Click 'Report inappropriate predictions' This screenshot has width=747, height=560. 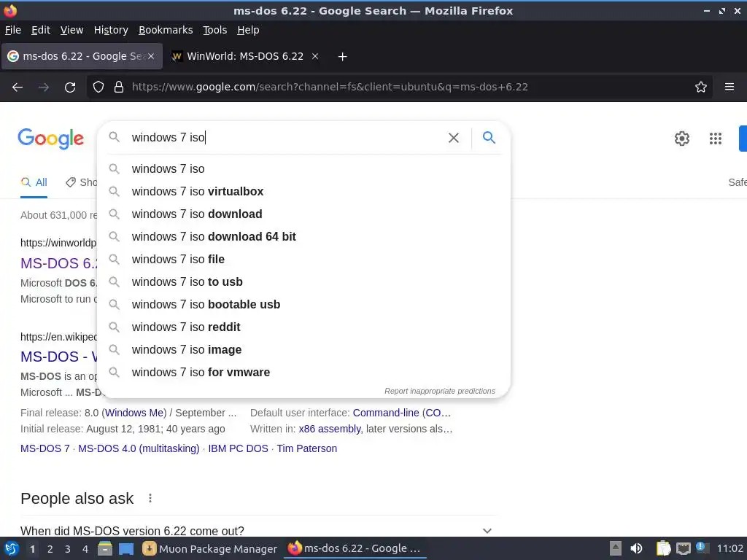click(x=440, y=391)
